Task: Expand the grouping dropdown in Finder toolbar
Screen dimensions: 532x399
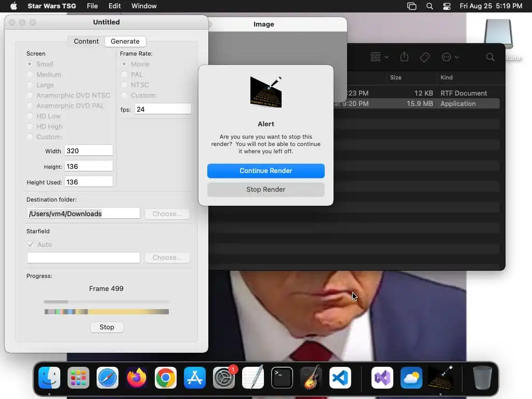Action: pos(379,57)
